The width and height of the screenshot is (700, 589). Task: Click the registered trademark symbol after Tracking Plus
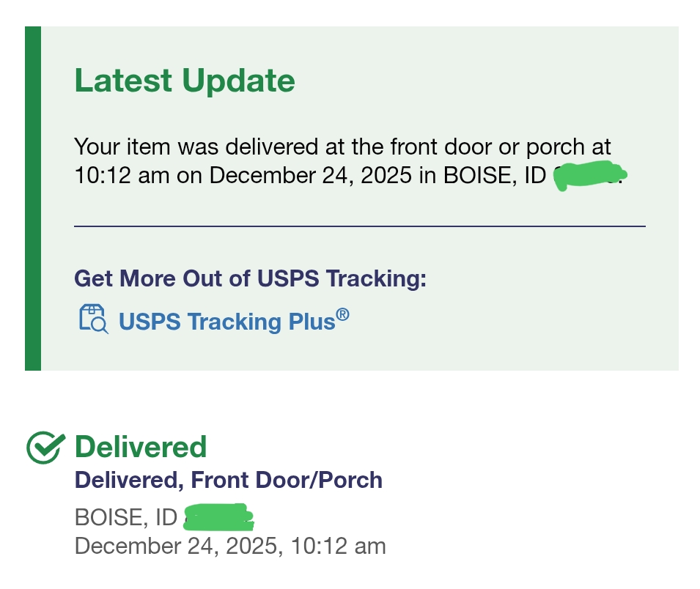tap(342, 315)
